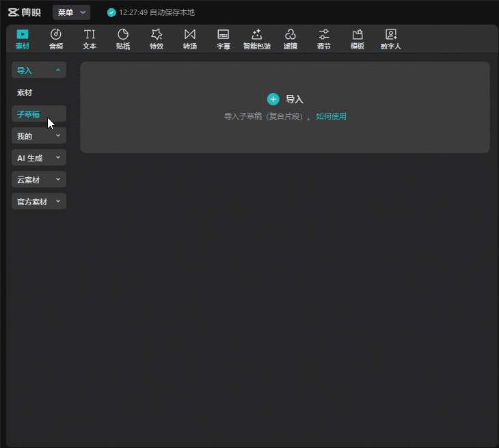Open the 字幕 captions panel
The width and height of the screenshot is (499, 448).
click(x=224, y=39)
